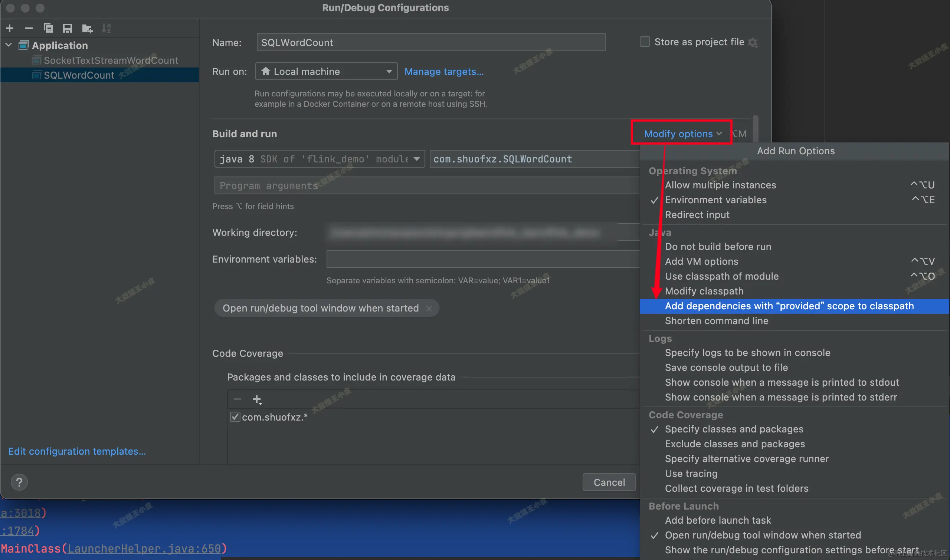Open the java 8 SDK module dropdown
The height and width of the screenshot is (560, 950).
[320, 159]
